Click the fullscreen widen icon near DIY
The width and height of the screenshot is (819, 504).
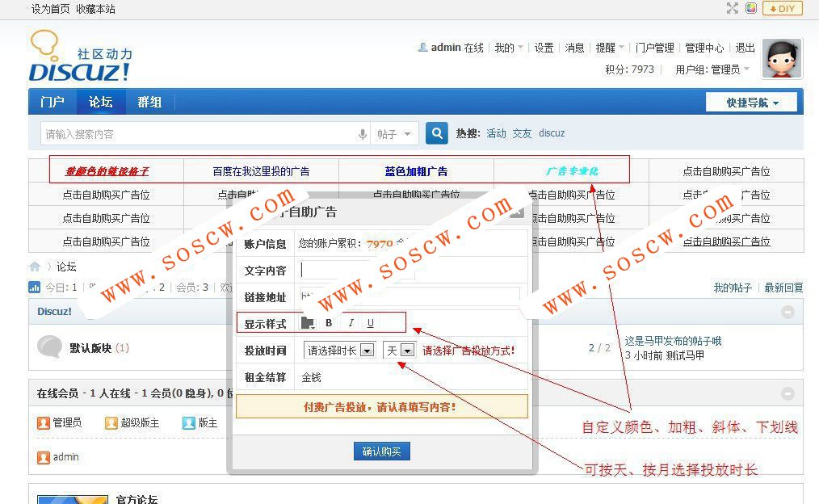tap(733, 8)
